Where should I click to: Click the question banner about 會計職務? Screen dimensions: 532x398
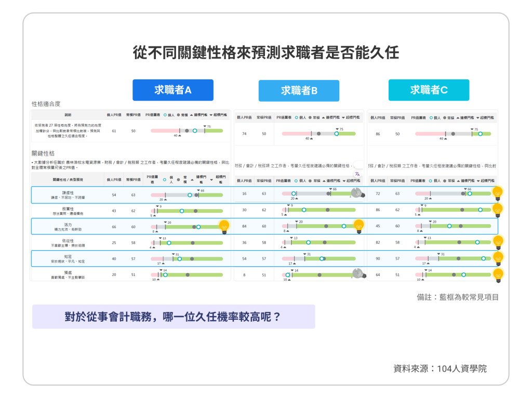(174, 317)
